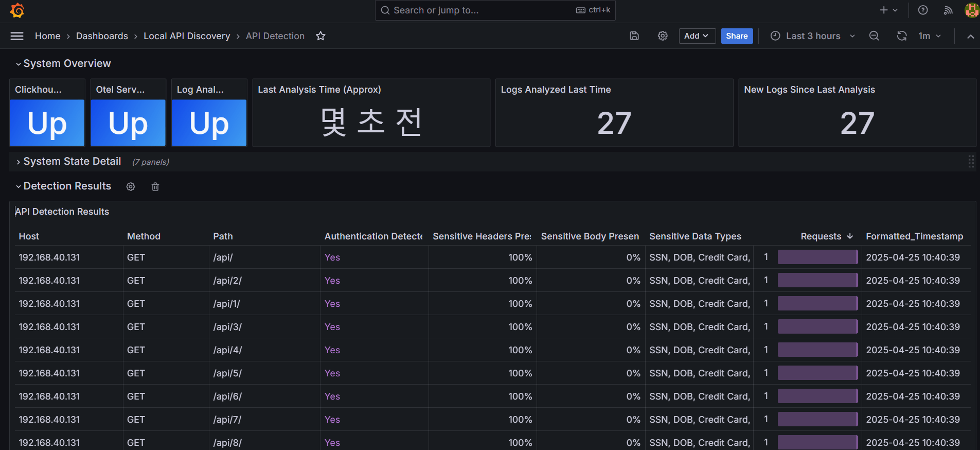The image size is (980, 450).
Task: Go to the Dashboards breadcrumb
Action: pos(102,36)
